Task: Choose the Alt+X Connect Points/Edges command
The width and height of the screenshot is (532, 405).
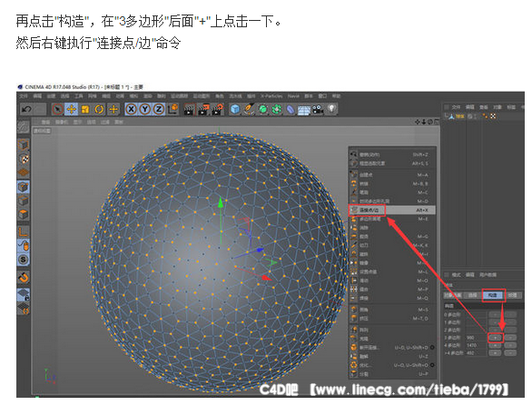Action: 392,210
